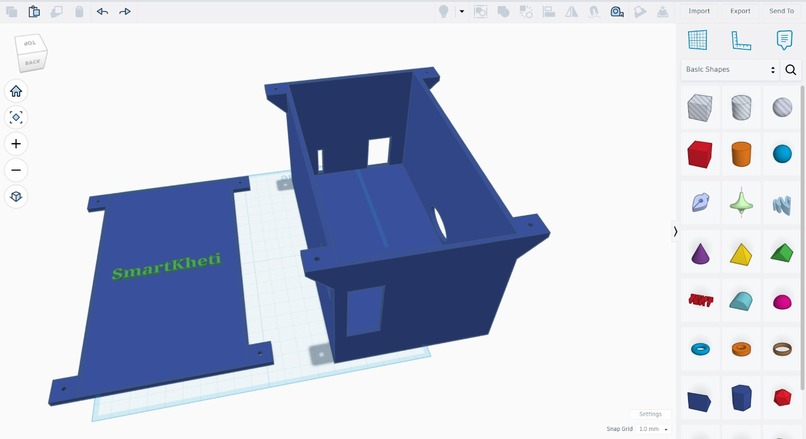
Task: Click the tape measure icon
Action: (617, 11)
